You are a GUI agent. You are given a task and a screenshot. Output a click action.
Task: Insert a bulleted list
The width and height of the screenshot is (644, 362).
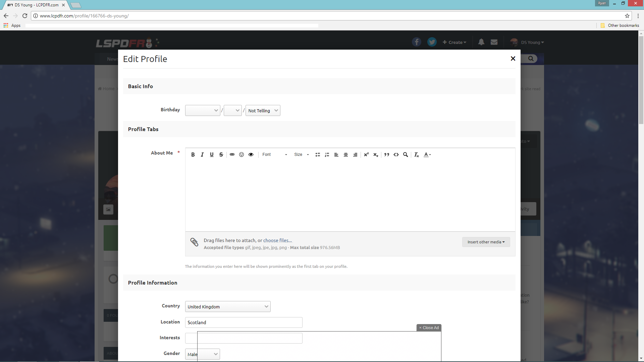pyautogui.click(x=318, y=155)
